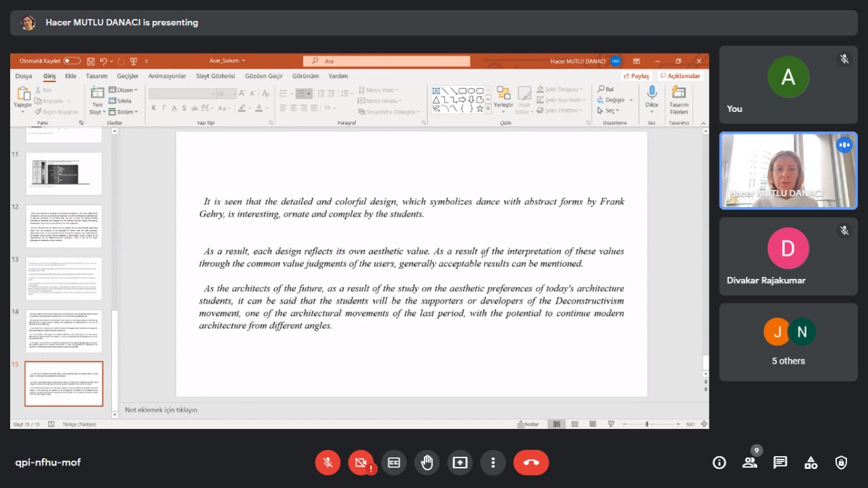Expand the Bölüm section dropdown
The height and width of the screenshot is (488, 868).
(x=123, y=111)
